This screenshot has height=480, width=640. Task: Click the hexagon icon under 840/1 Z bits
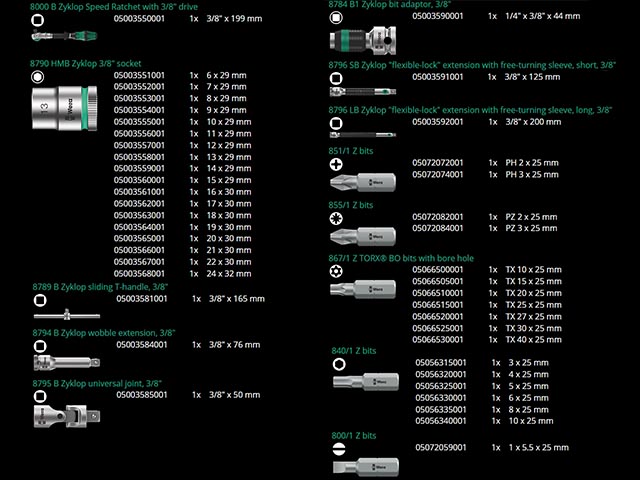pos(339,364)
